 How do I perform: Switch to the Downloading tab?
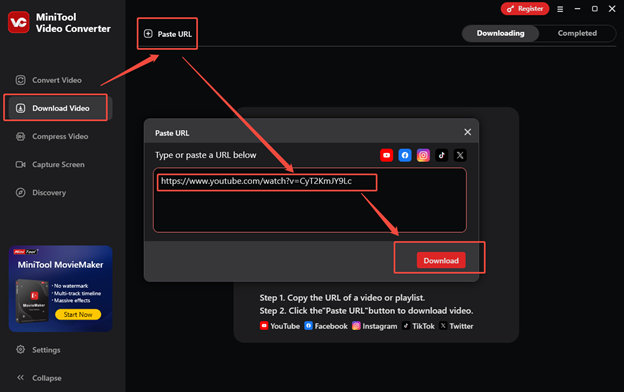tap(500, 33)
